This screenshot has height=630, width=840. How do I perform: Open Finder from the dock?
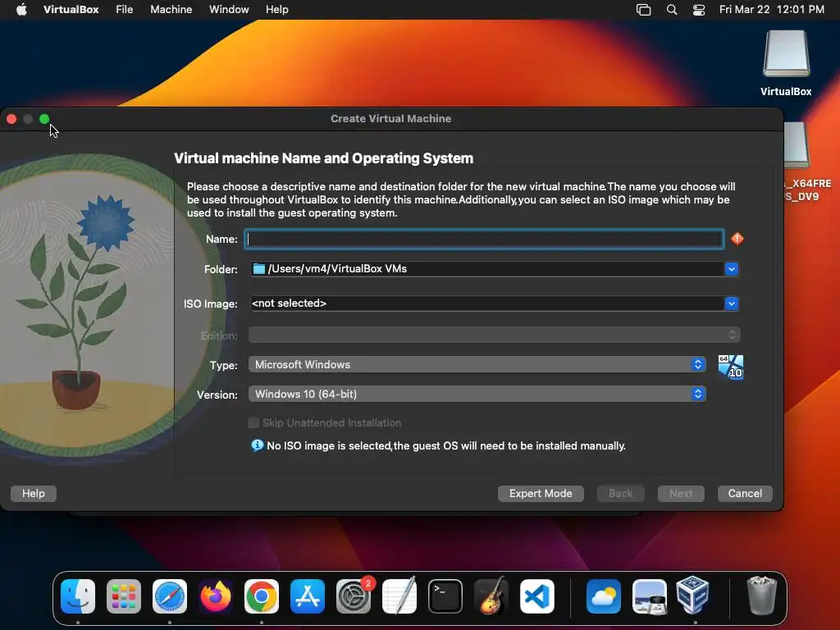[x=78, y=596]
